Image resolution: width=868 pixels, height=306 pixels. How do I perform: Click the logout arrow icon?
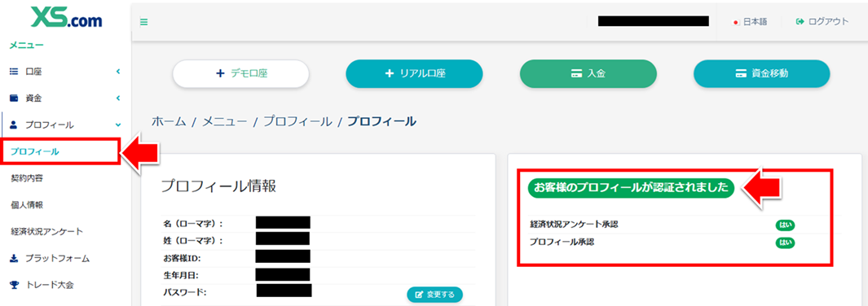click(800, 22)
